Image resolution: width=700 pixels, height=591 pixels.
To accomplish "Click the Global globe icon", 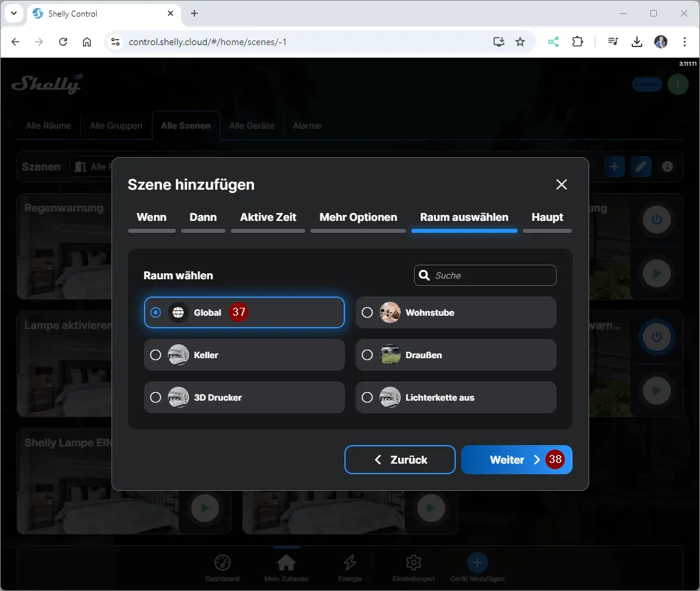I will coord(178,312).
